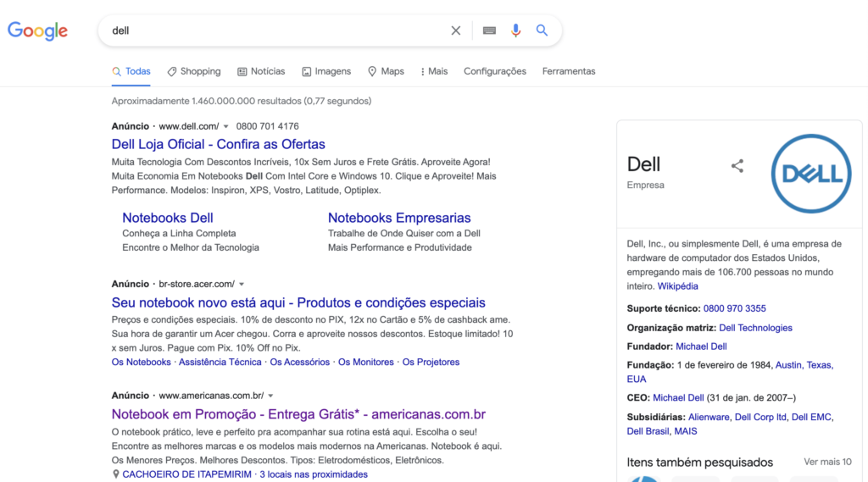This screenshot has height=482, width=868.
Task: Open the Notebooks Dell sitelink
Action: click(x=168, y=218)
